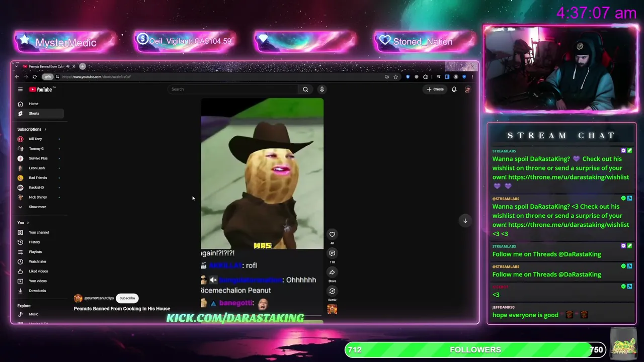The height and width of the screenshot is (362, 644).
Task: Open the browser three-dot menu
Action: [472, 77]
